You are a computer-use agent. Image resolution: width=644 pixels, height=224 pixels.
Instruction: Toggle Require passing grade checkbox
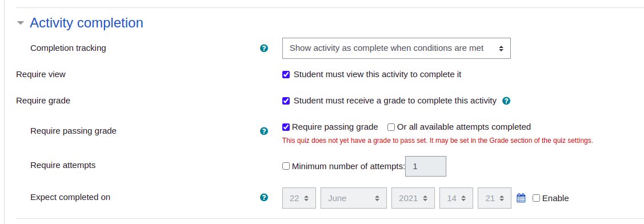point(286,127)
